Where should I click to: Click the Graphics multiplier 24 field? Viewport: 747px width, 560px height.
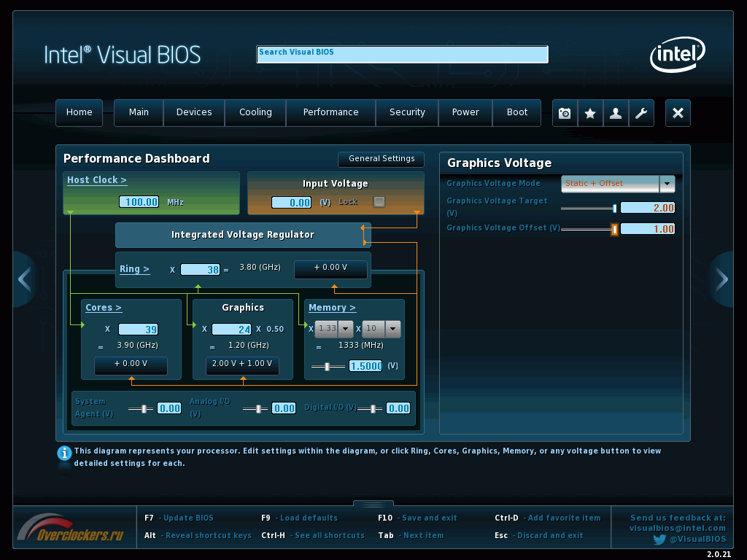(231, 329)
